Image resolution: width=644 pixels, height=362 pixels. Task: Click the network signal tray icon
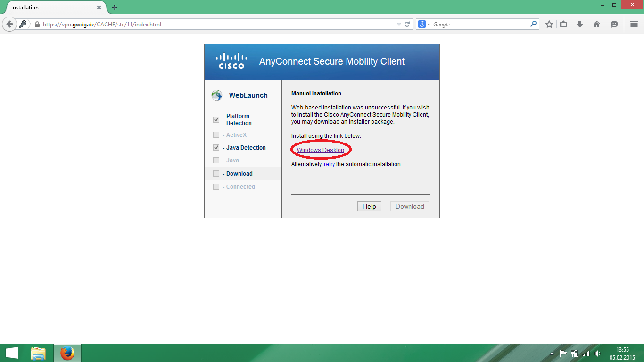point(586,353)
